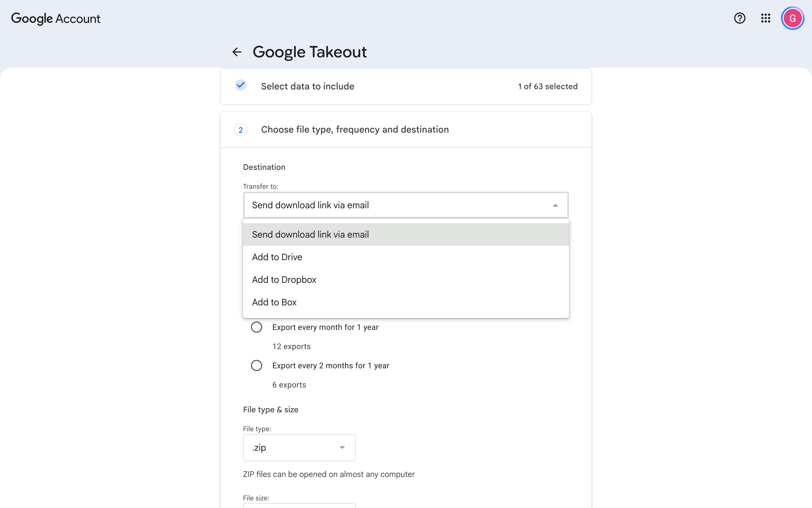The height and width of the screenshot is (508, 812).
Task: Open the account avatar 'G' menu
Action: (793, 18)
